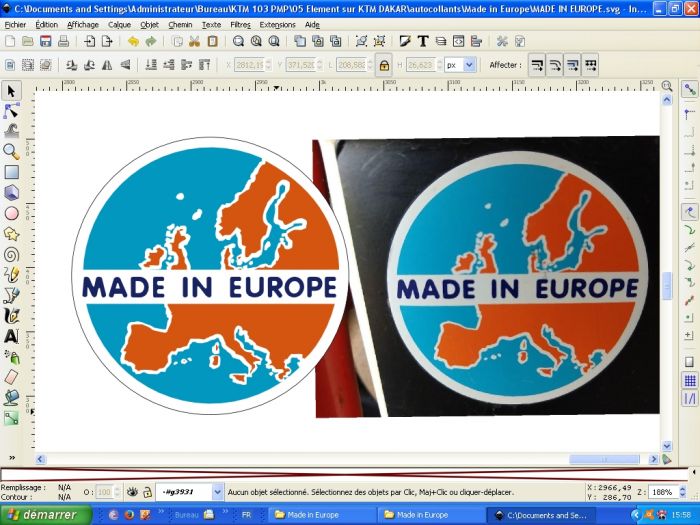Click the Print document icon
This screenshot has height=525, width=700.
(63, 41)
